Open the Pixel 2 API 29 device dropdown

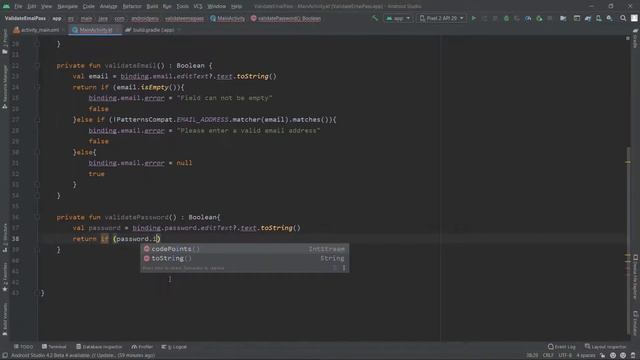coord(441,18)
